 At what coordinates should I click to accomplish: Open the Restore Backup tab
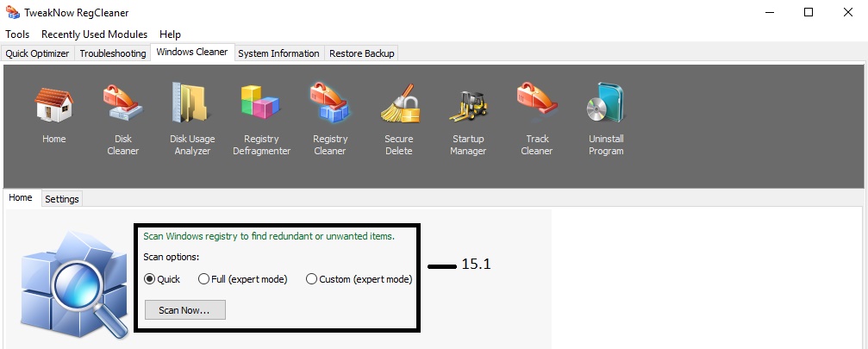[x=361, y=53]
